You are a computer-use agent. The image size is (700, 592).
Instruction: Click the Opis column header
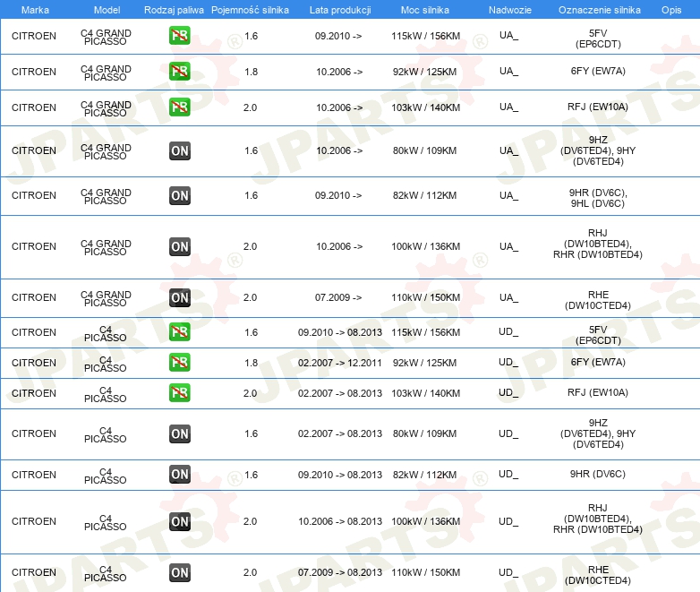(x=671, y=10)
